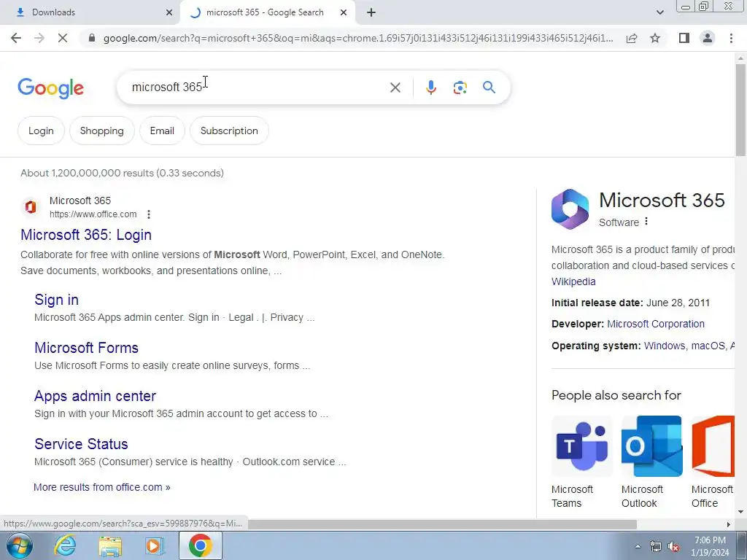Go back to the previous page

[16, 38]
